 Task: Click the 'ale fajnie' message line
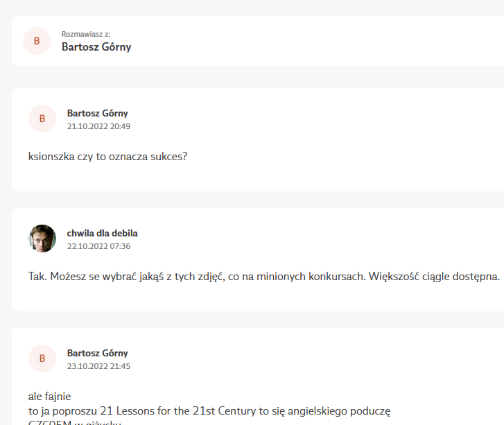tap(49, 397)
